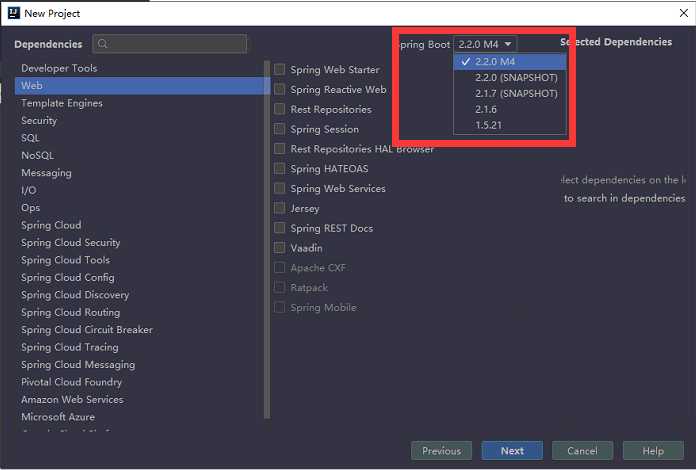Click the disabled Spring Mobile checkbox

[x=280, y=307]
